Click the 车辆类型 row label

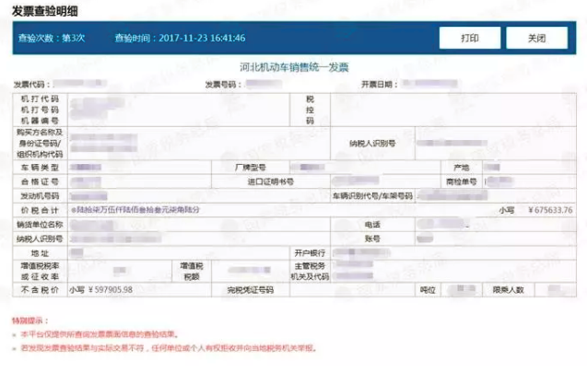point(39,168)
